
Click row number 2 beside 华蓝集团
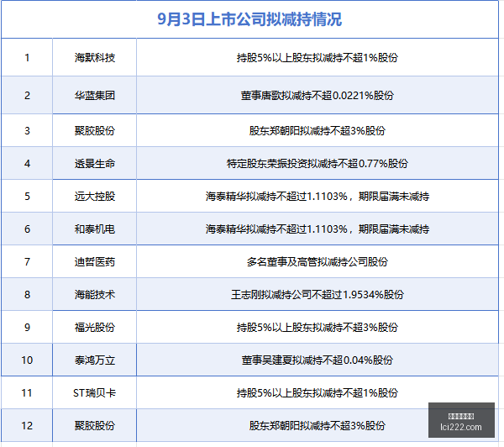tap(27, 95)
